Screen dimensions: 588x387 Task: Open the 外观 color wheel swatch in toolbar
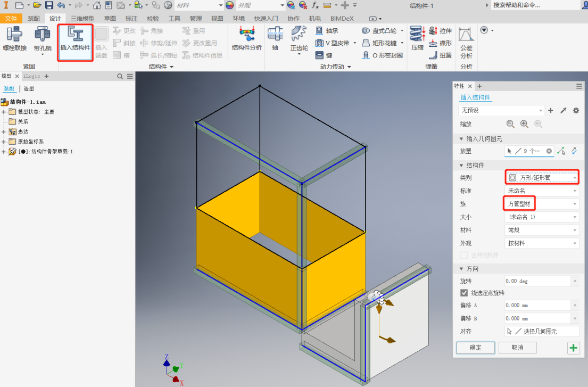229,5
